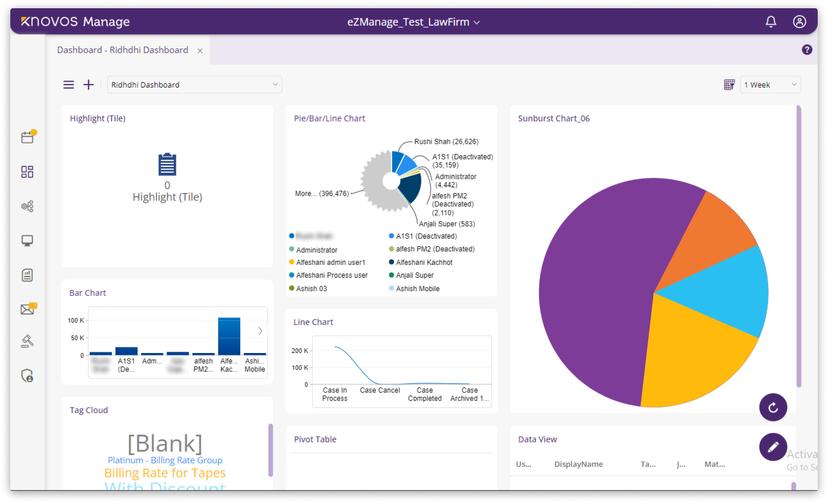This screenshot has height=504, width=828.
Task: Edit the Data View using the pencil button
Action: point(773,447)
